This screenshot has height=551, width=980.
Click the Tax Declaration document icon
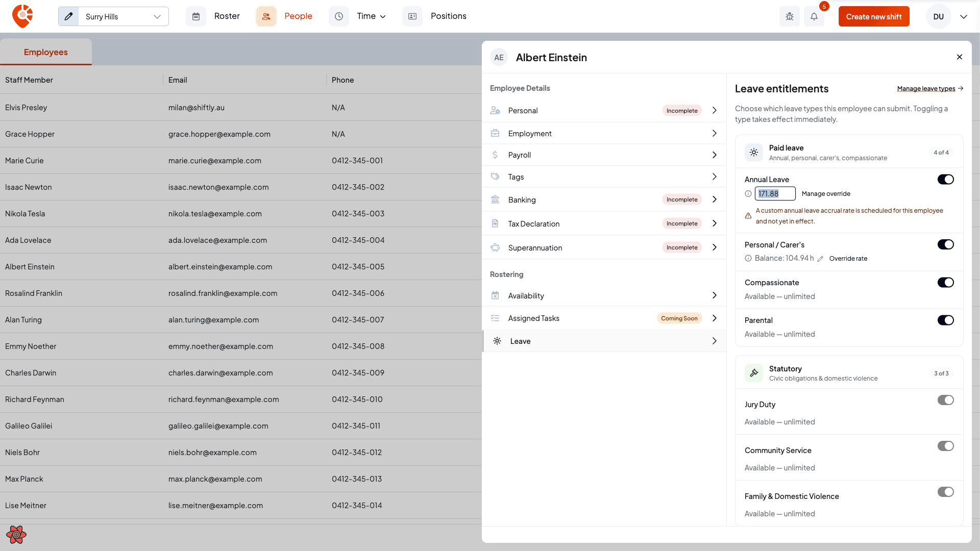(x=495, y=223)
